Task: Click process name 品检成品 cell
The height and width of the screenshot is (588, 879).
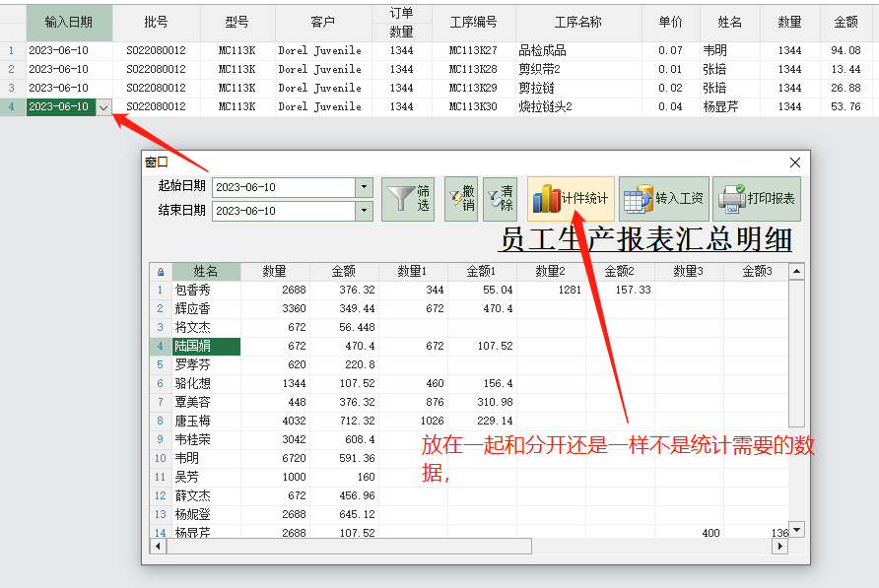Action: click(578, 51)
